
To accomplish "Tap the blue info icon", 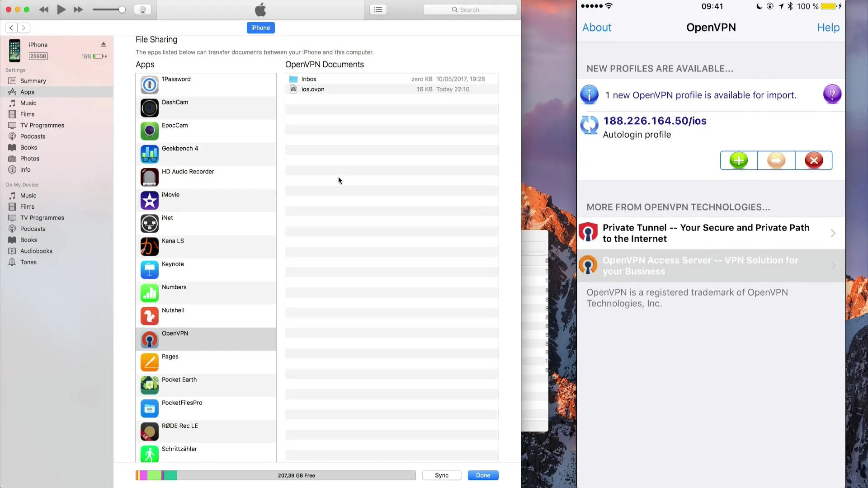I will (x=590, y=94).
